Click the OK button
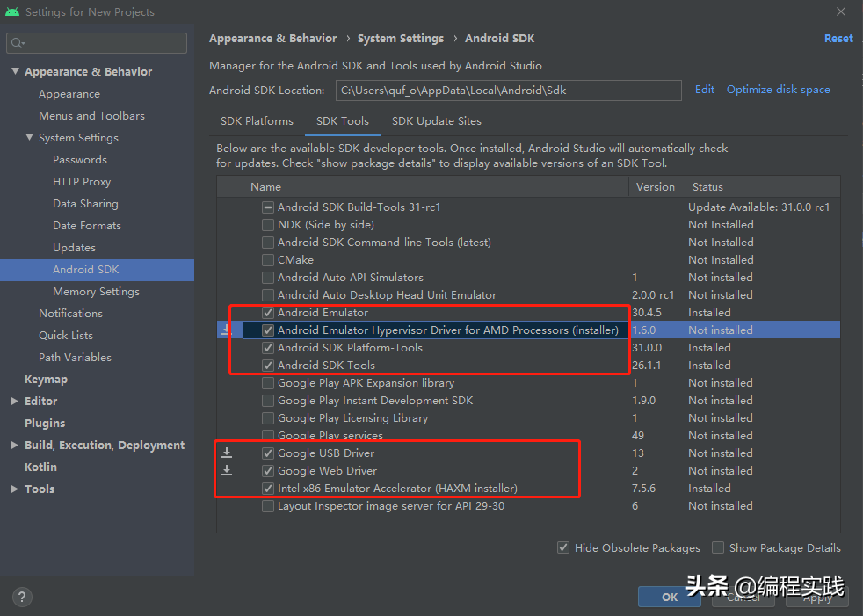The image size is (863, 616). coord(670,597)
